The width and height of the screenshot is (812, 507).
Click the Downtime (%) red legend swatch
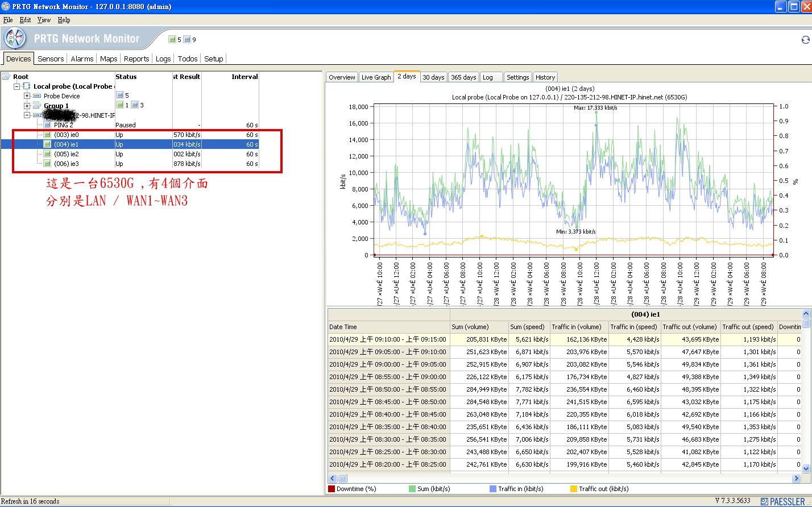tap(332, 489)
